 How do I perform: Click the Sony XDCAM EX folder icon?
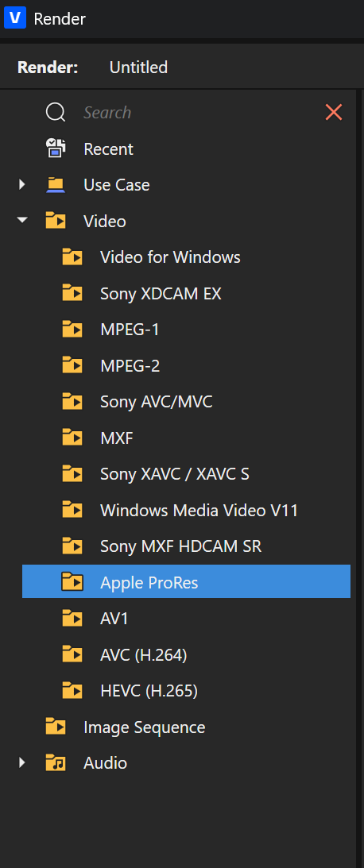pos(72,293)
